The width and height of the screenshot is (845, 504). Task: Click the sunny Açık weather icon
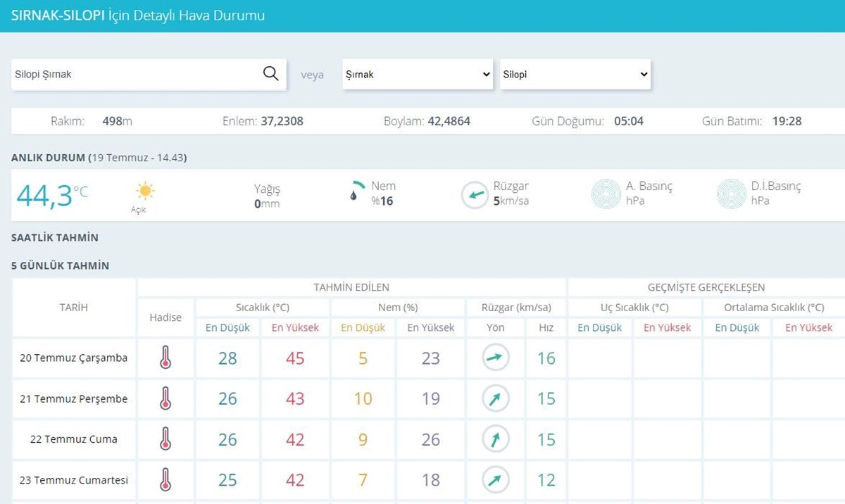145,191
